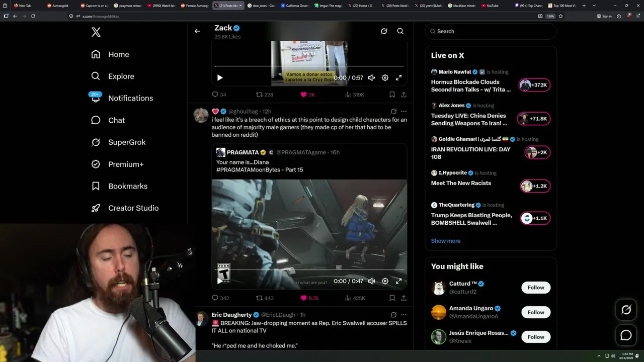Click Grok icon on Eric Daugherty's post
The image size is (644, 362).
393,315
